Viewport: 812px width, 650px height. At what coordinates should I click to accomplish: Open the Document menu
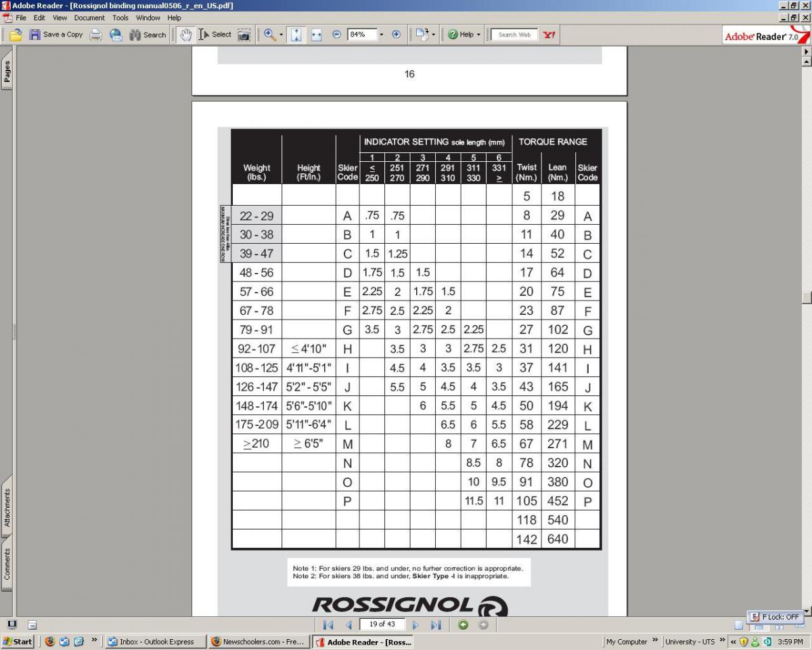[x=89, y=18]
